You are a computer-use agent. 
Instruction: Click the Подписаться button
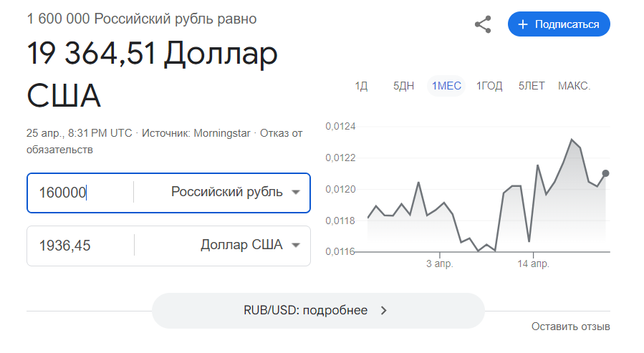pos(559,24)
